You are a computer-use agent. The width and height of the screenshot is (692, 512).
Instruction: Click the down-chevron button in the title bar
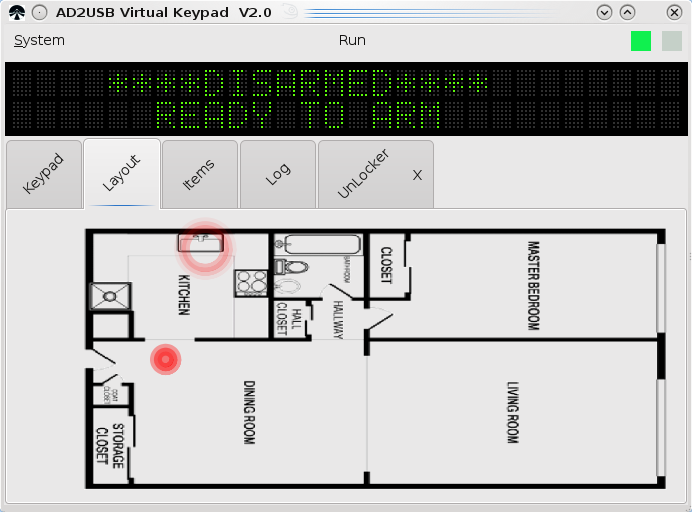604,12
